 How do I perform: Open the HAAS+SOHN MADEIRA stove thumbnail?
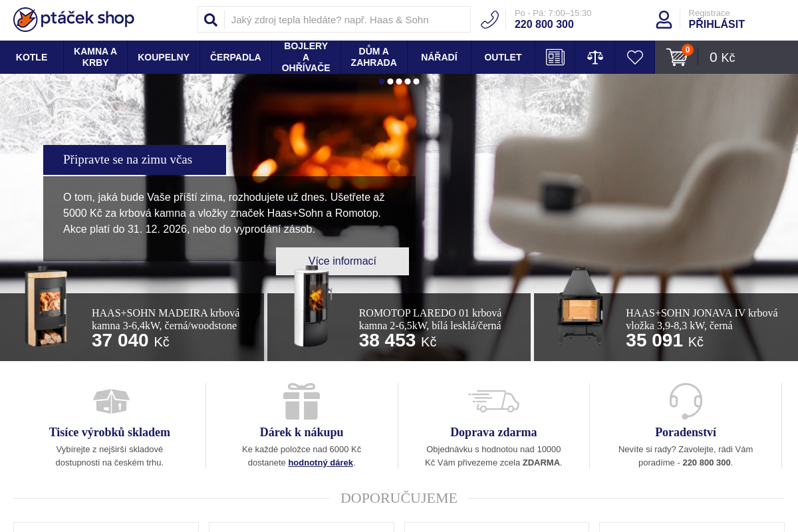pyautogui.click(x=46, y=307)
